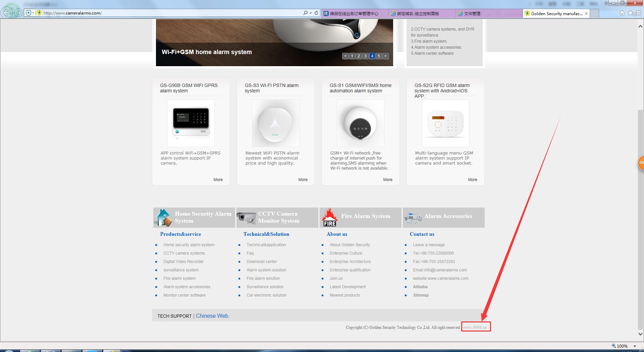Viewport: 644px width, 352px height.
Task: Click the search magnifier in address bar
Action: pos(305,13)
